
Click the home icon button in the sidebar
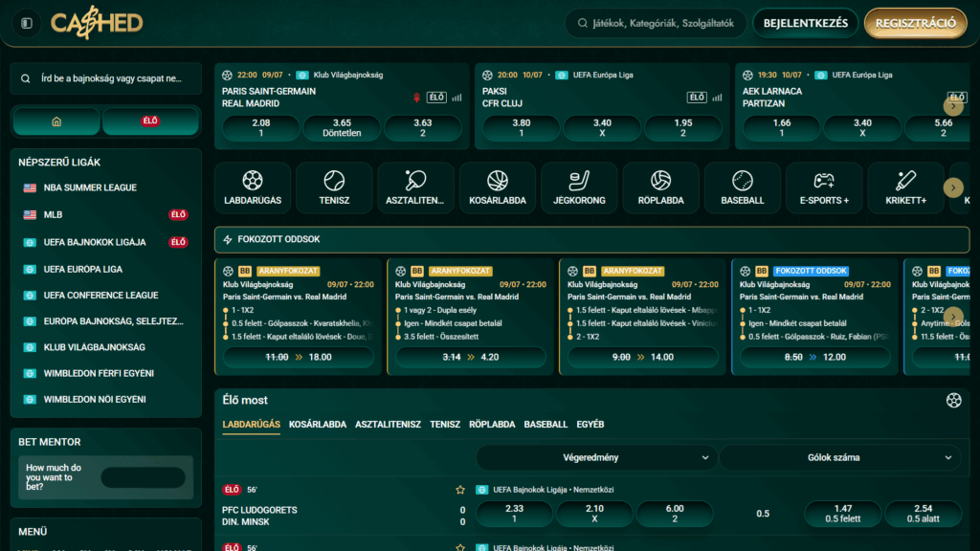pyautogui.click(x=56, y=121)
